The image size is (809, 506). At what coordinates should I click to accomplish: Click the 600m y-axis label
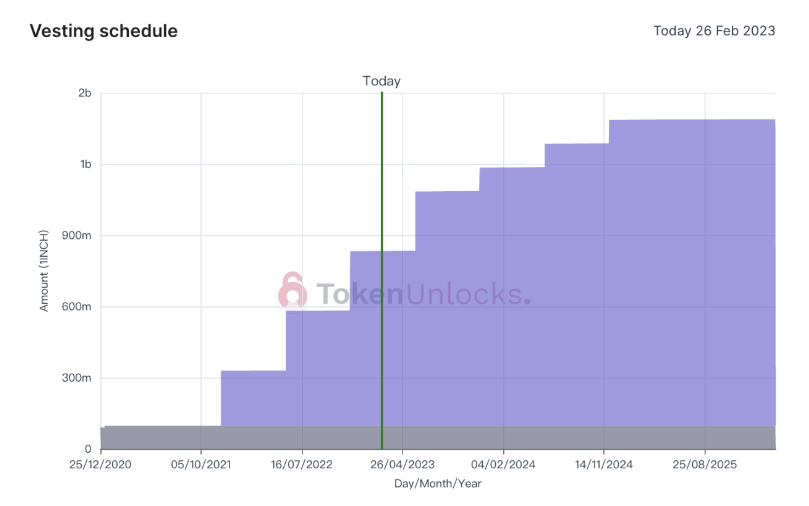pyautogui.click(x=77, y=306)
